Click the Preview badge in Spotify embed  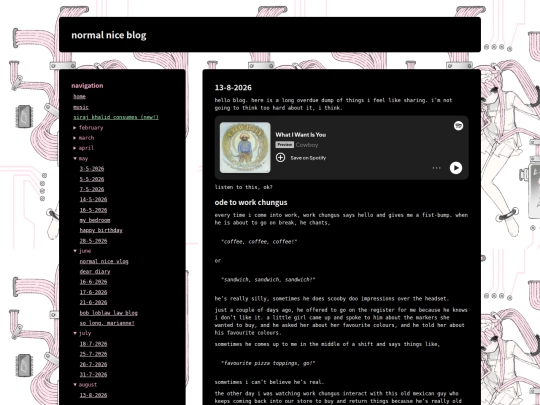click(284, 145)
